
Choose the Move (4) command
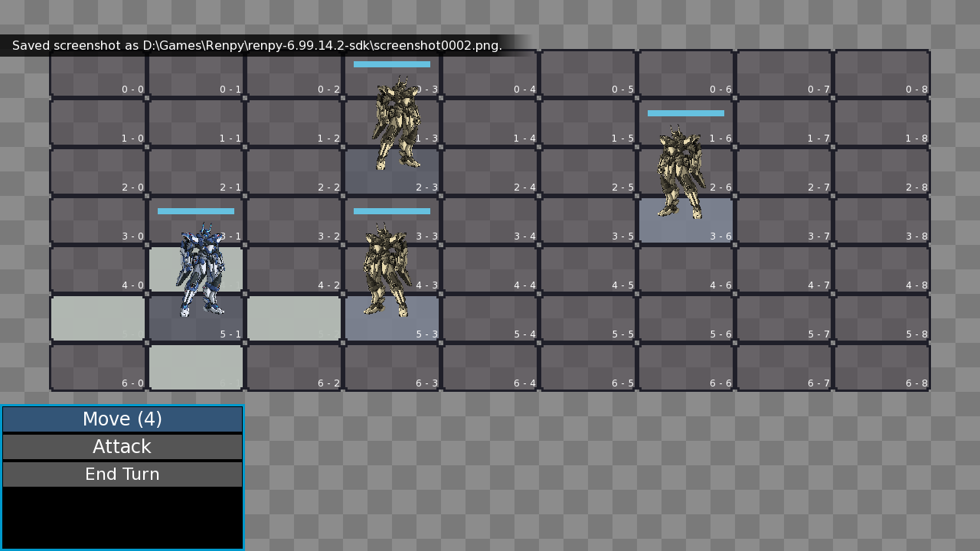click(122, 419)
